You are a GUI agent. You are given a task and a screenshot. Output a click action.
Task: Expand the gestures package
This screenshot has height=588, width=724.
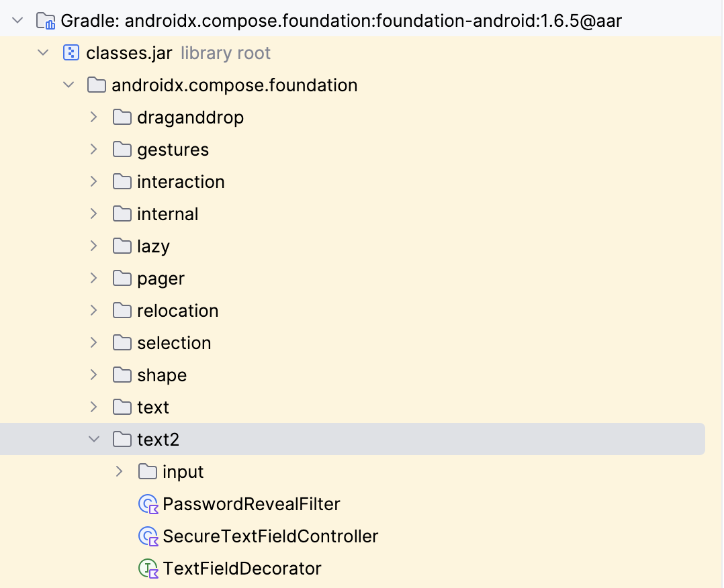[x=94, y=150]
